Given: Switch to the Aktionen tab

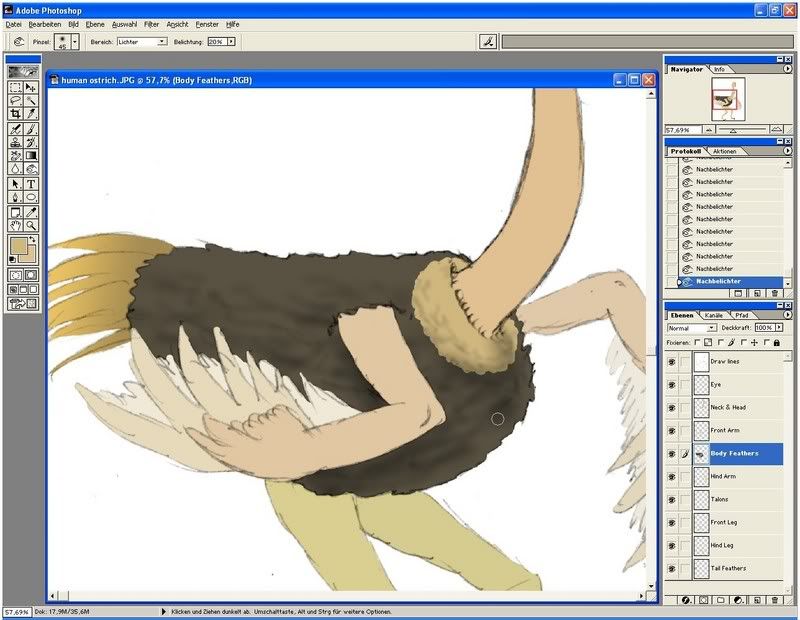Looking at the screenshot, I should 724,152.
